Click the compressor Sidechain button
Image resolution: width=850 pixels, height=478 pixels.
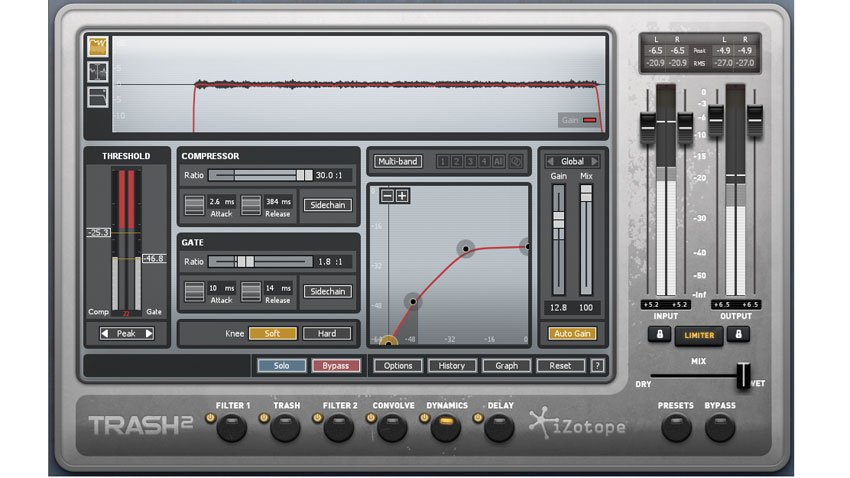coord(327,205)
